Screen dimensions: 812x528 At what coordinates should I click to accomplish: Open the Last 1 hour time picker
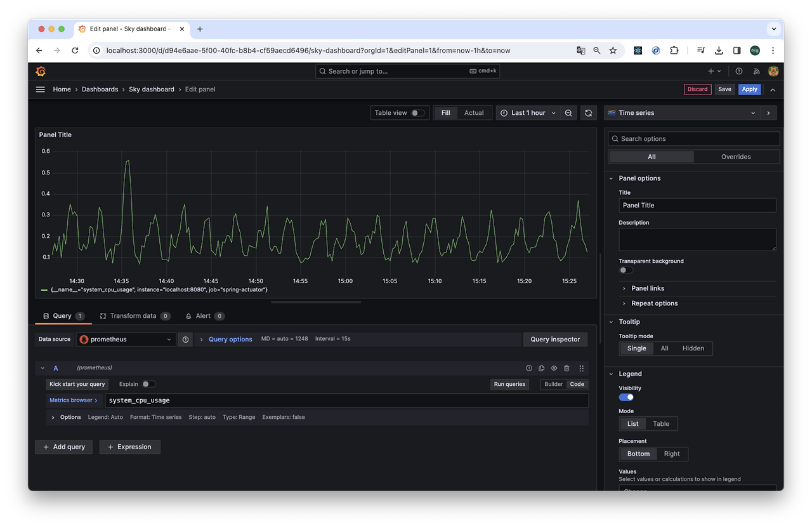point(528,113)
